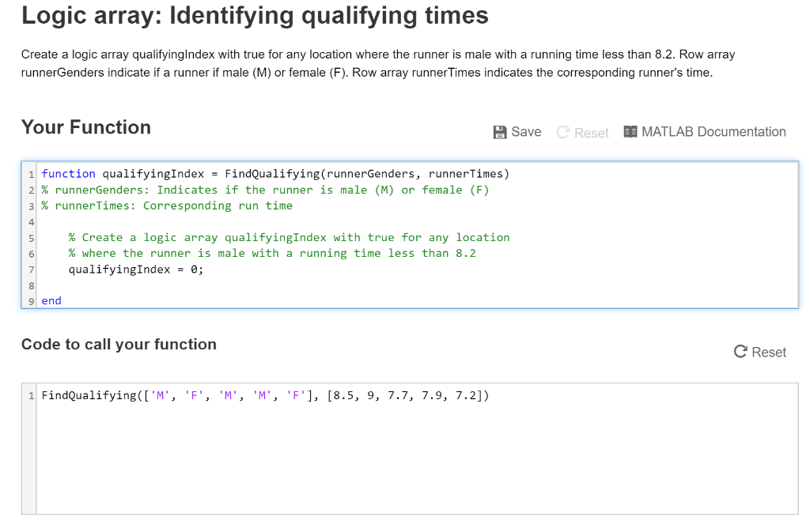Click line number 1 in the call editor gutter

30,394
